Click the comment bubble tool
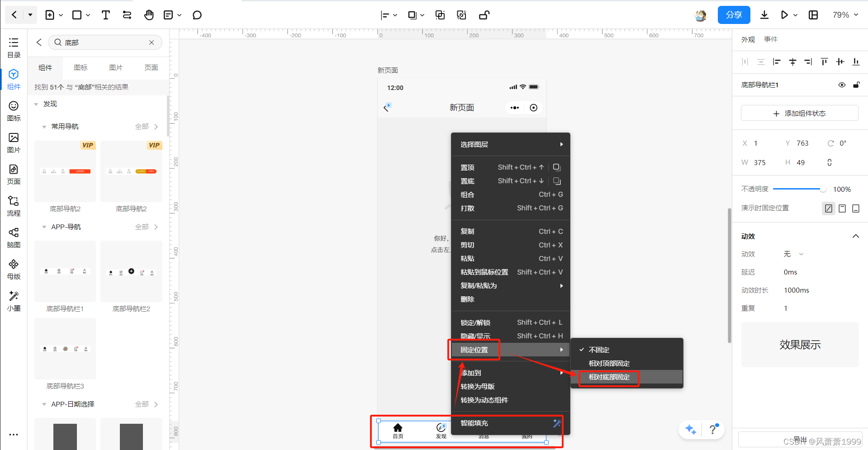The width and height of the screenshot is (868, 450). [x=197, y=15]
